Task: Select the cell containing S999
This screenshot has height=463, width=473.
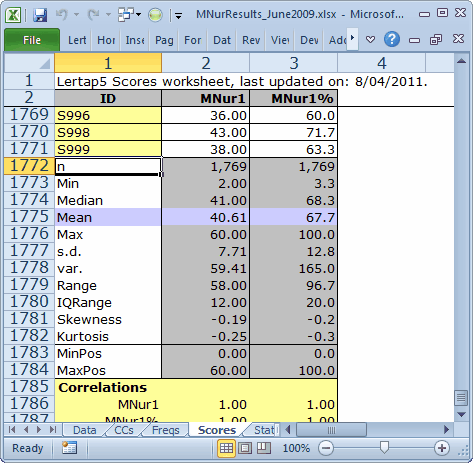Action: coord(108,149)
